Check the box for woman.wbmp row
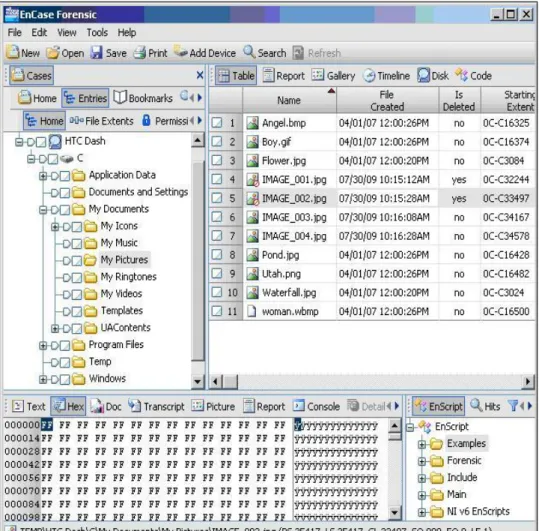 pyautogui.click(x=217, y=311)
